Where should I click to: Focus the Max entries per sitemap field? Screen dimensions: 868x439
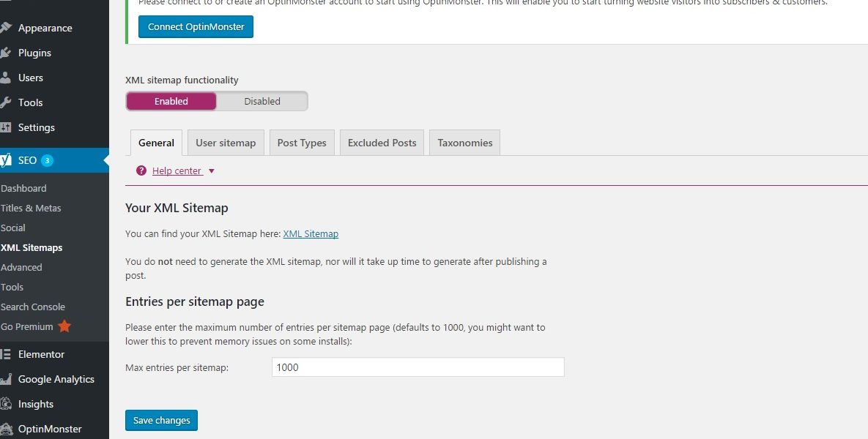(x=418, y=367)
